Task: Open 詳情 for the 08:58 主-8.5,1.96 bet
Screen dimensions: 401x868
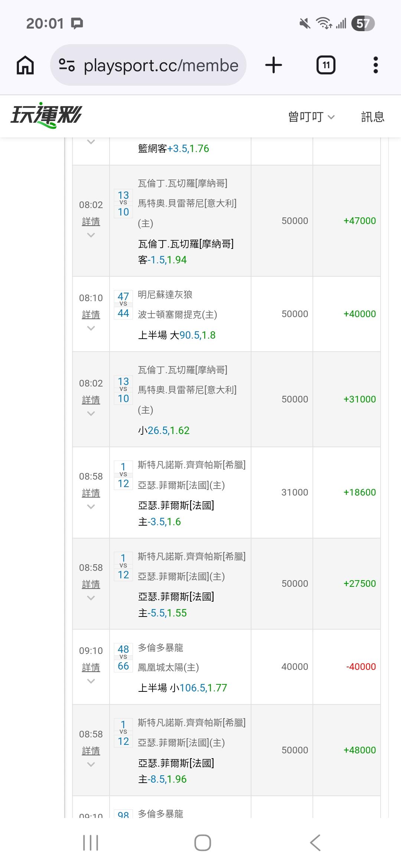Action: tap(91, 751)
